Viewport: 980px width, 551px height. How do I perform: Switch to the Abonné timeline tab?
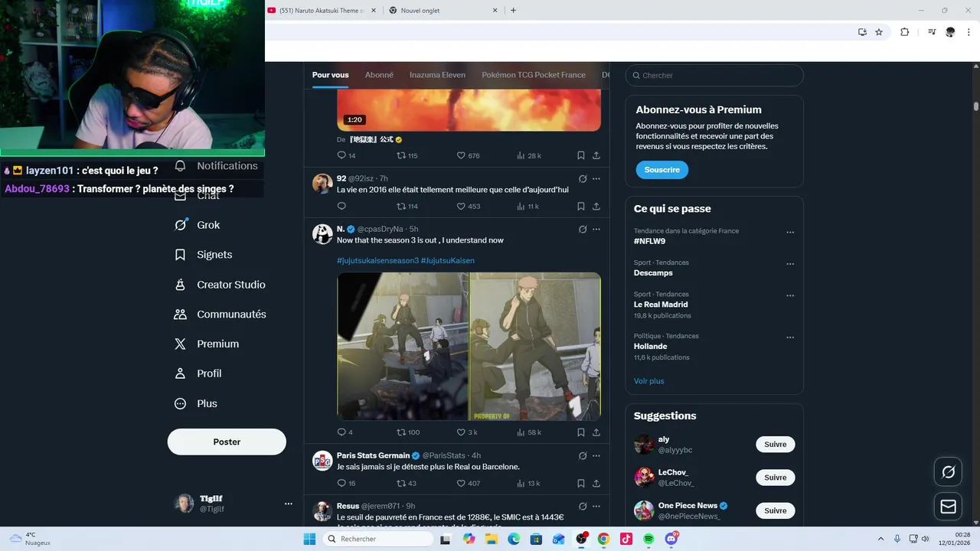point(379,75)
